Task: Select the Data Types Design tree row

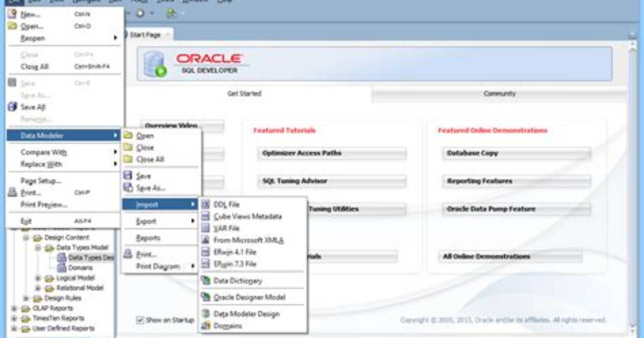Action: [x=86, y=257]
